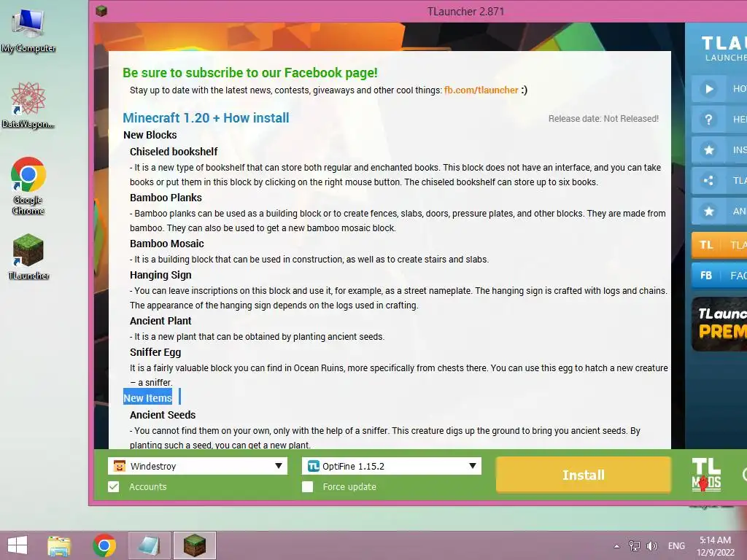Open File Explorer from the taskbar

(x=59, y=545)
